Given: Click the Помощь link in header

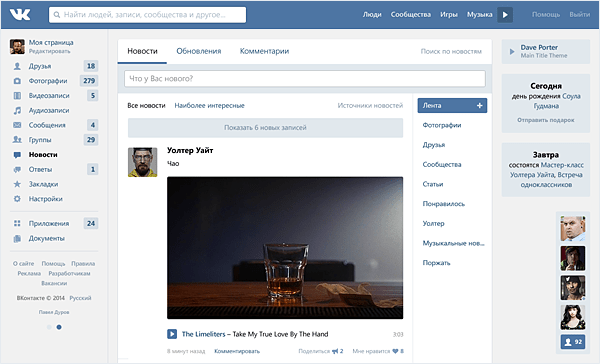Looking at the screenshot, I should pyautogui.click(x=546, y=15).
